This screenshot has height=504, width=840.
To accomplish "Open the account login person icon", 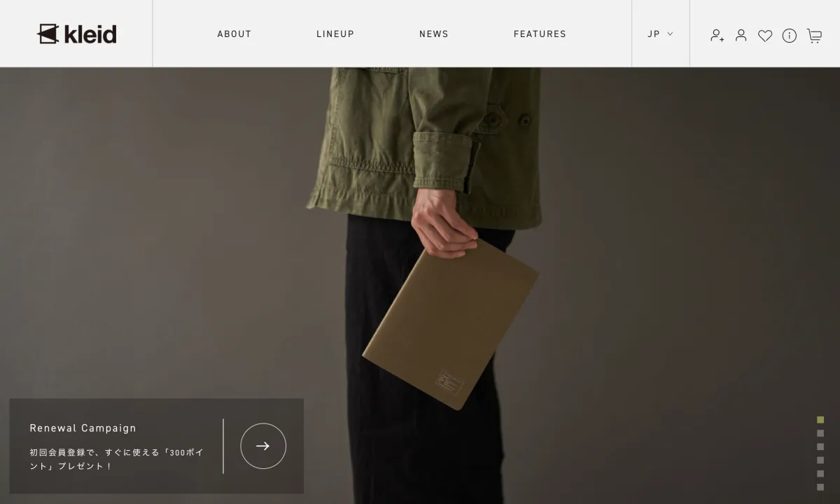I will [741, 35].
